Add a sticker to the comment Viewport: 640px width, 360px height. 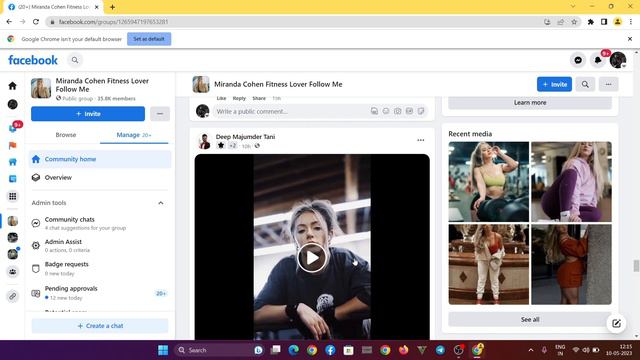(x=421, y=111)
